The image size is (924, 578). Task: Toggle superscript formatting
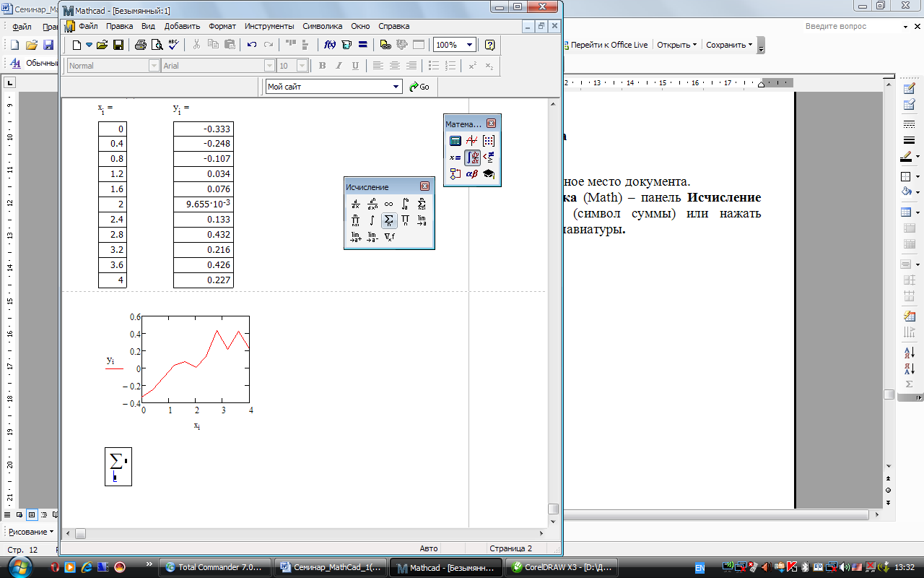point(473,66)
